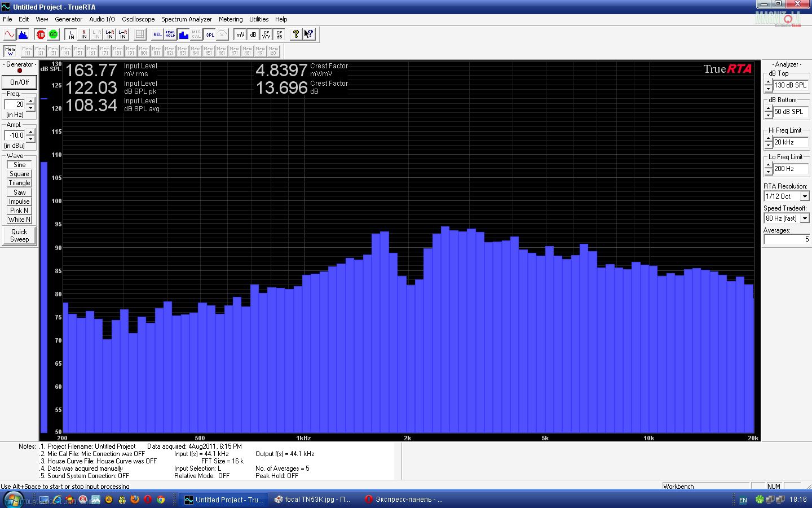Toggle the SPL display toolbar button
Image resolution: width=812 pixels, height=508 pixels.
[210, 34]
